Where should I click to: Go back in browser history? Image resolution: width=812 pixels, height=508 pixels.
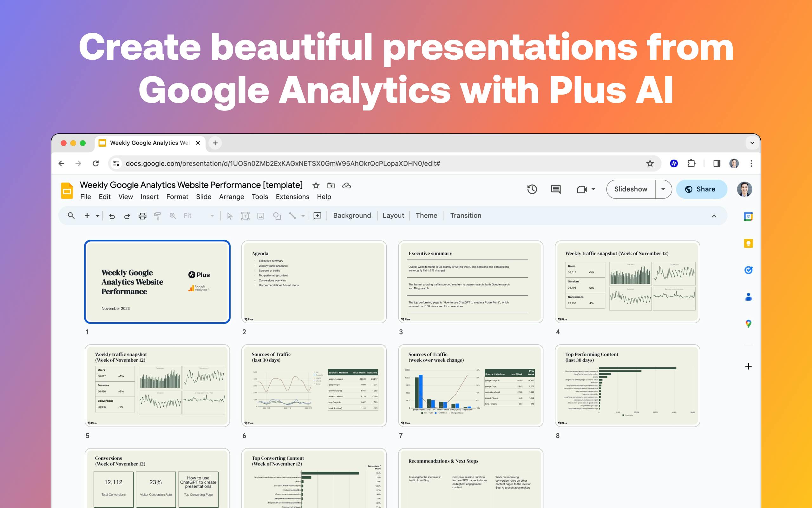click(62, 163)
